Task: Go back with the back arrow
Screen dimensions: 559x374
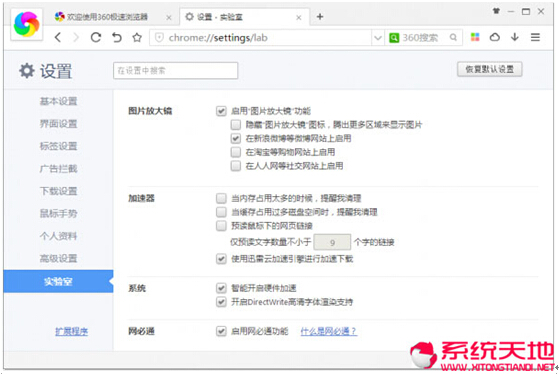Action: tap(58, 37)
